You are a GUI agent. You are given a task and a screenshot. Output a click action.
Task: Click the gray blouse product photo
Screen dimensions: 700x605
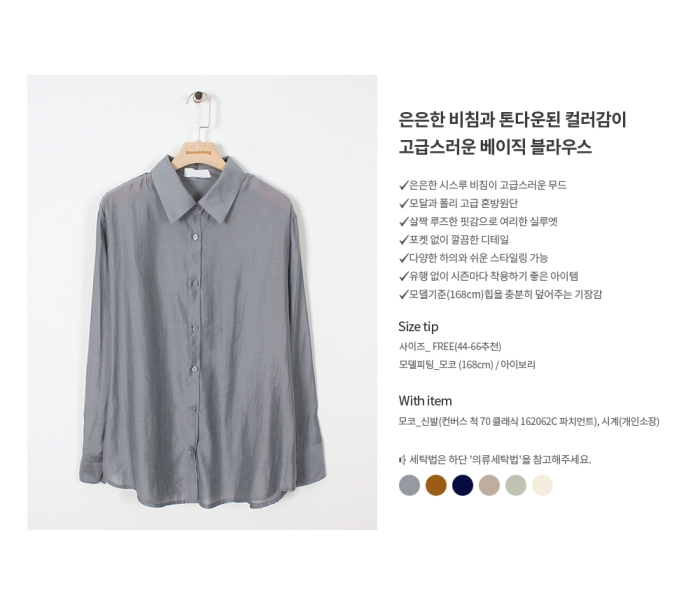202,302
